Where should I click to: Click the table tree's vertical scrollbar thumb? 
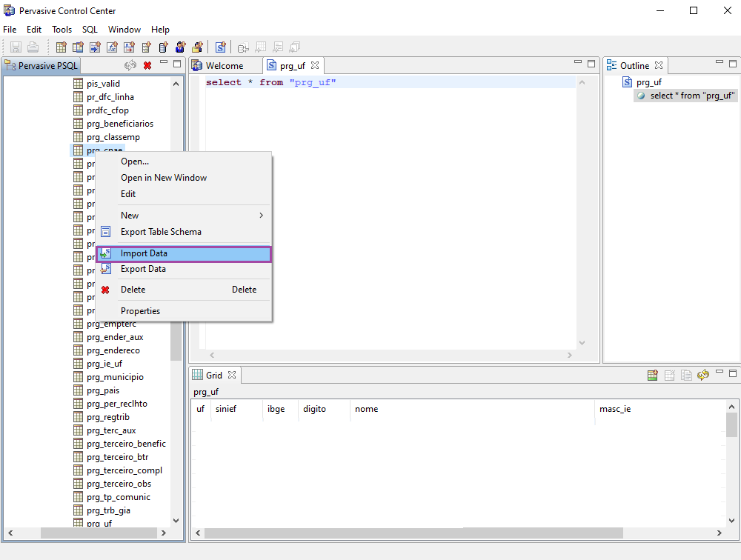coord(176,341)
